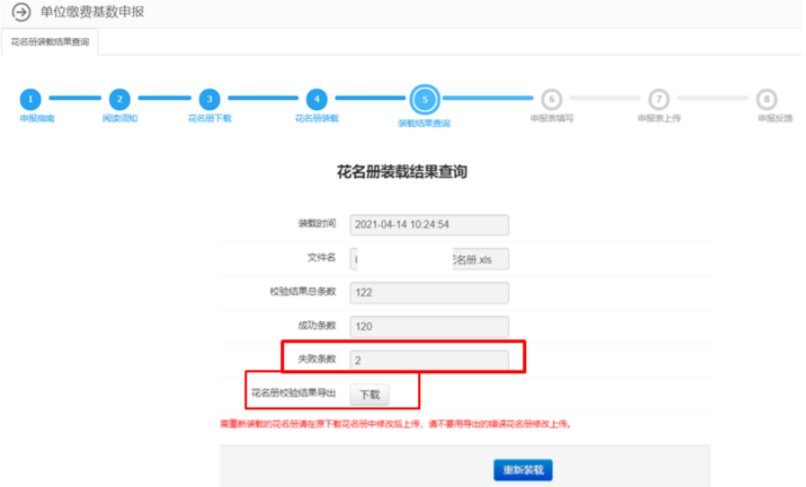Click the 失败条数 label

coord(317,358)
